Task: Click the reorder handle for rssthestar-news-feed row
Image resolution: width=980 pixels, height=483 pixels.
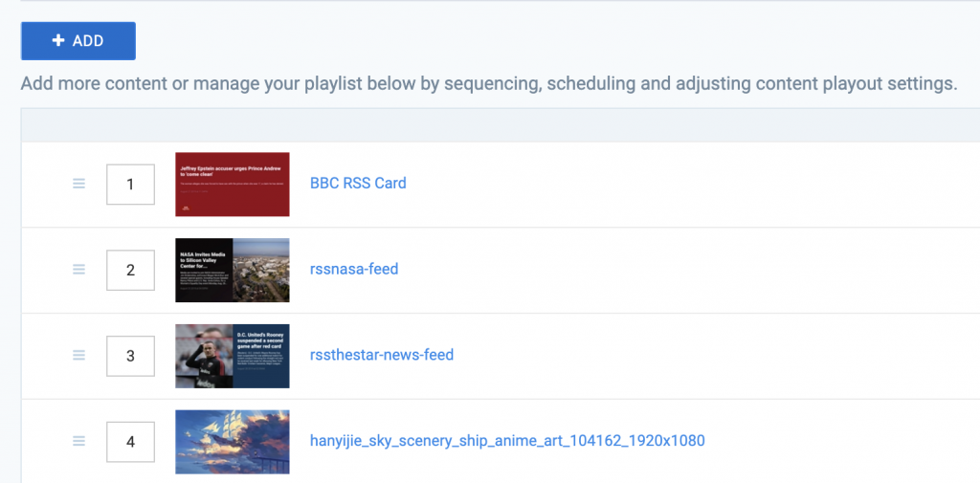Action: [x=78, y=355]
